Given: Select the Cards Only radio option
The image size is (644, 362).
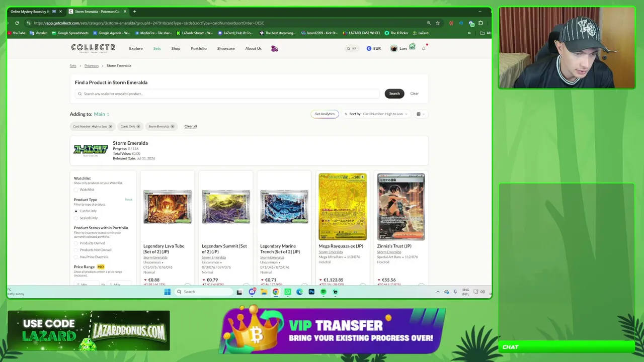Looking at the screenshot, I should 76,211.
